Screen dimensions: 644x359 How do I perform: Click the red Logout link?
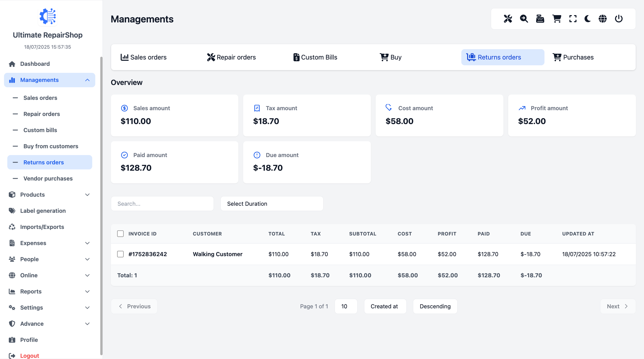29,356
